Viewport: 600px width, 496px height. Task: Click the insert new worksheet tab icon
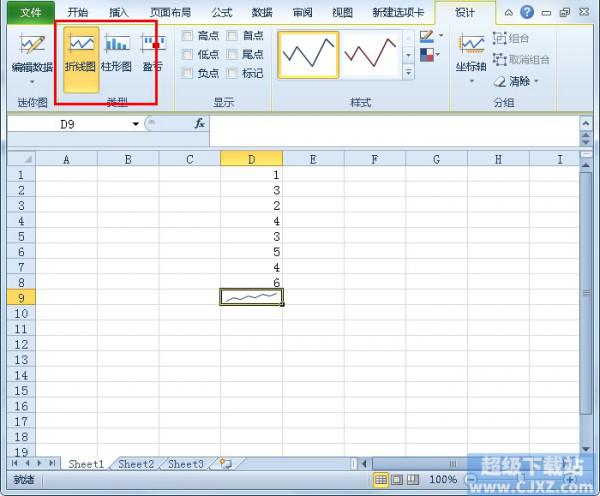(226, 464)
